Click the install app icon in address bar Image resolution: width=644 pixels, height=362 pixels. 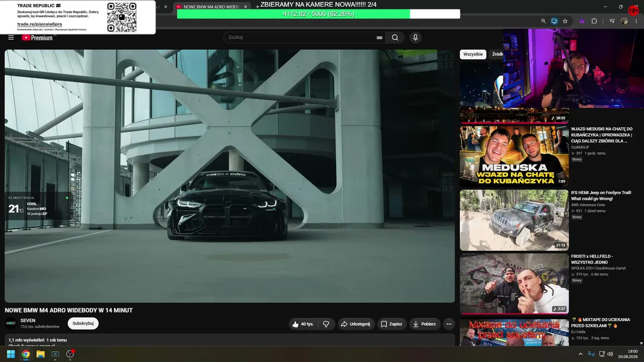554,21
